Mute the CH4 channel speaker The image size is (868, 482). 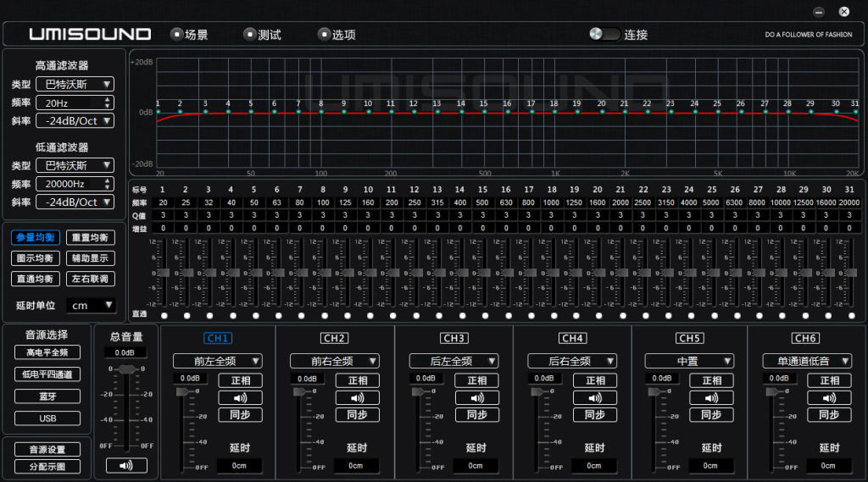click(595, 398)
